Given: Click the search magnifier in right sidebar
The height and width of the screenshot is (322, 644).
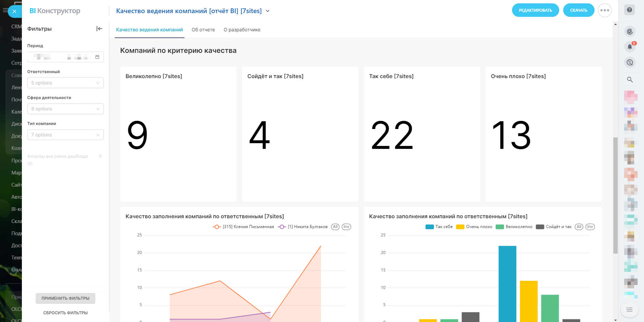Looking at the screenshot, I should point(630,80).
